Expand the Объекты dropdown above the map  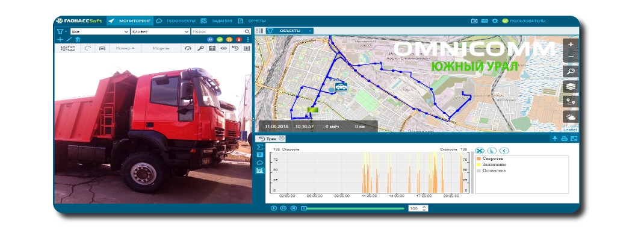(x=289, y=31)
